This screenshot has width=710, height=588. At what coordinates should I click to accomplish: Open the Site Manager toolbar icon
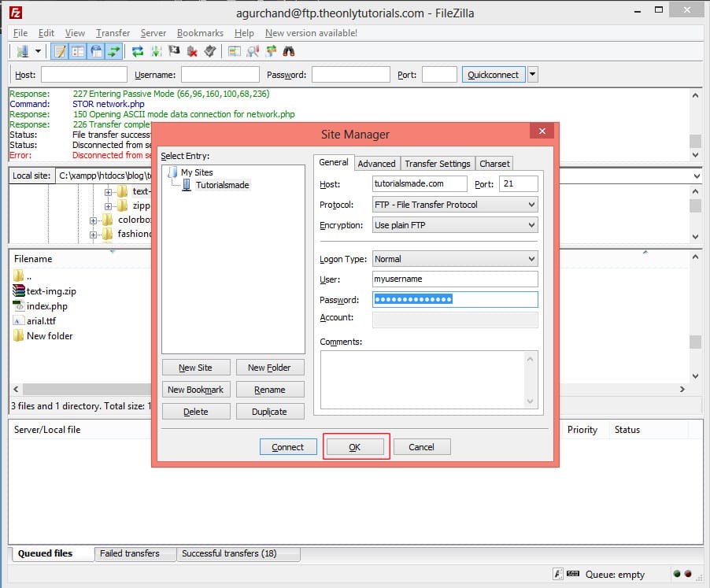click(x=22, y=51)
